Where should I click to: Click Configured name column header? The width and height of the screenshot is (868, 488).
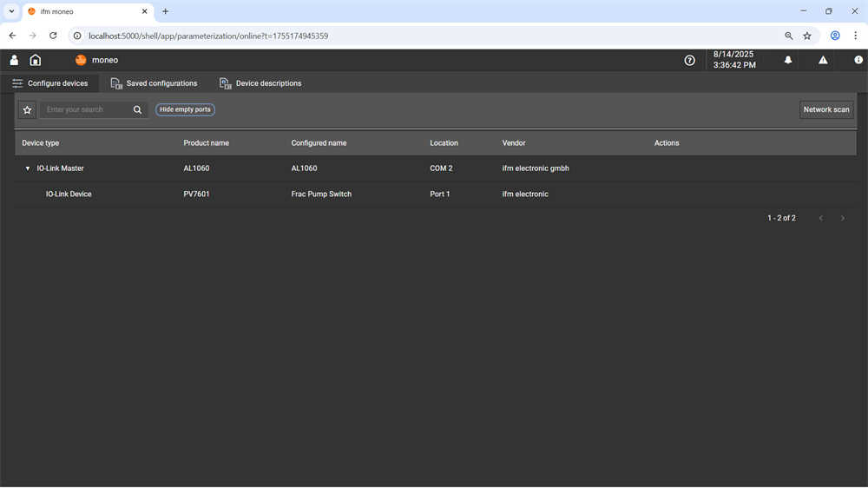point(319,143)
